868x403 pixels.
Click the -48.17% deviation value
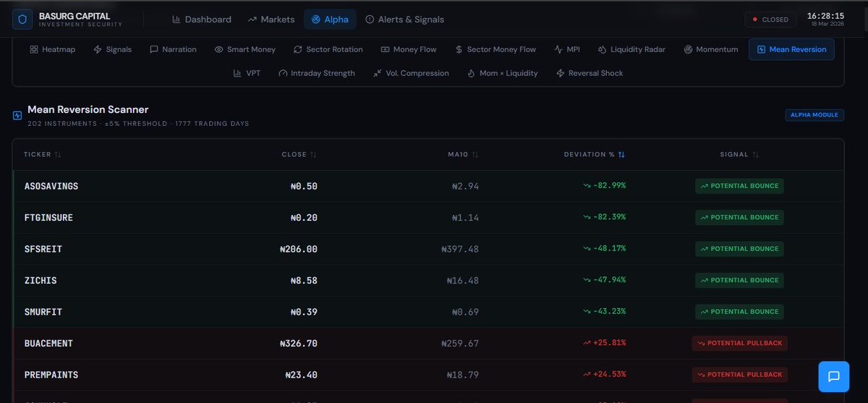pyautogui.click(x=605, y=249)
